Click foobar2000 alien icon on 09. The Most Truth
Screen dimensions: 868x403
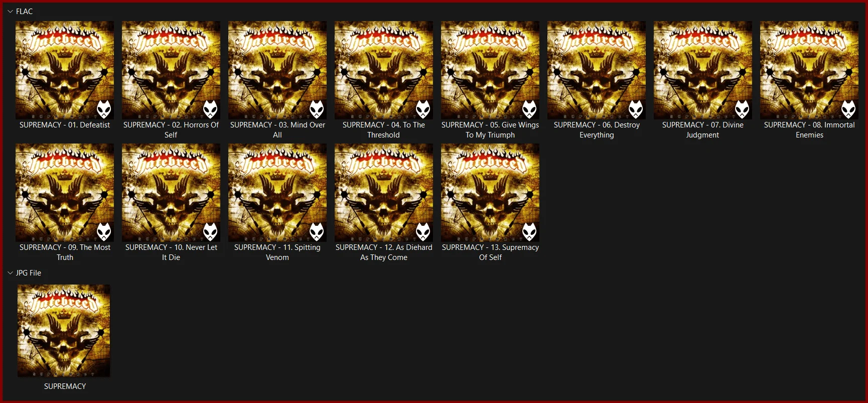point(104,231)
